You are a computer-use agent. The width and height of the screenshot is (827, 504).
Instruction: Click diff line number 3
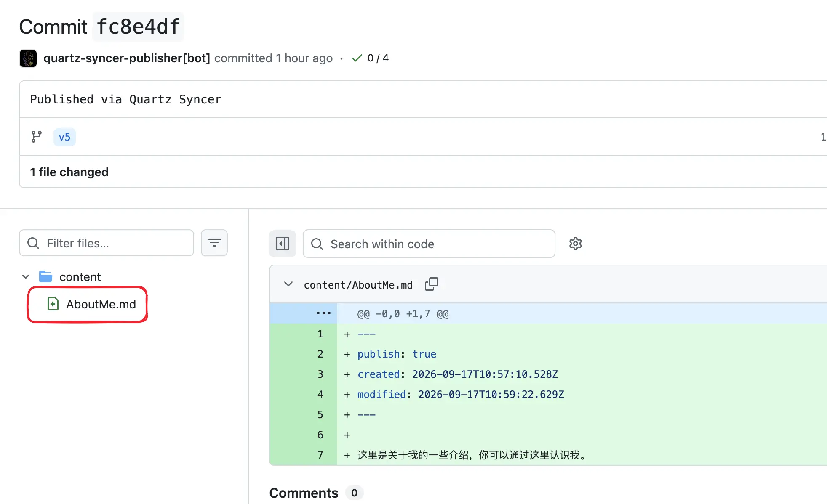coord(320,374)
